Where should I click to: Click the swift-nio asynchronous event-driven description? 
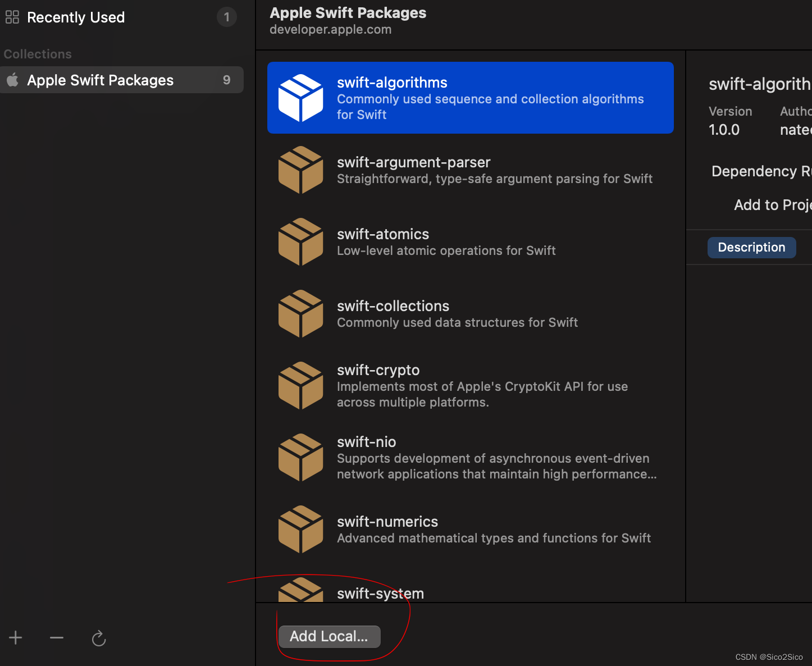coord(497,466)
